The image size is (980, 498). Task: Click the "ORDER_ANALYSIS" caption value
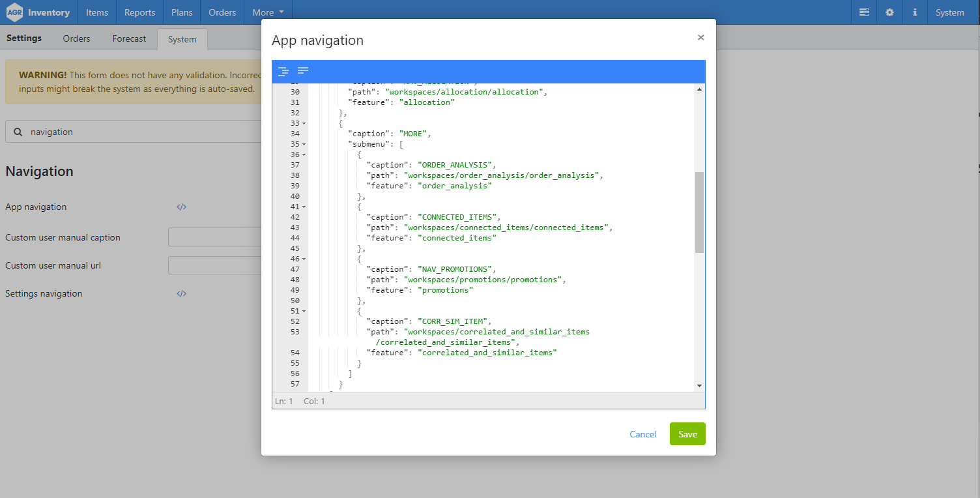[455, 165]
